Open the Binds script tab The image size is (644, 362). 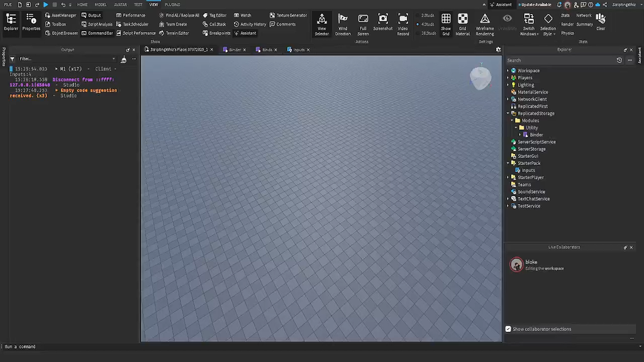tap(267, 50)
